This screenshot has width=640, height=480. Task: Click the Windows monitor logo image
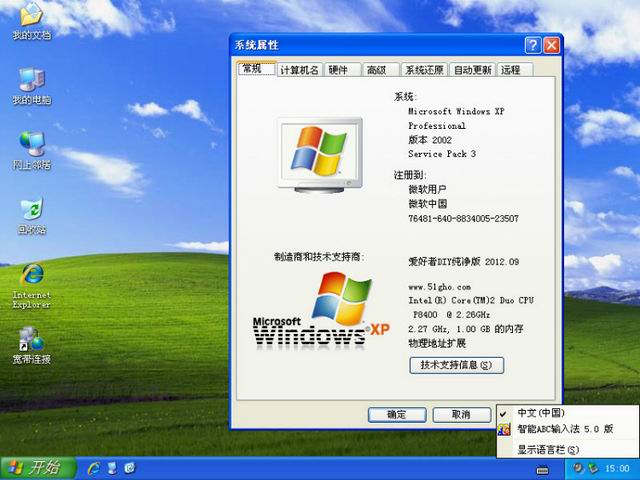[x=320, y=155]
